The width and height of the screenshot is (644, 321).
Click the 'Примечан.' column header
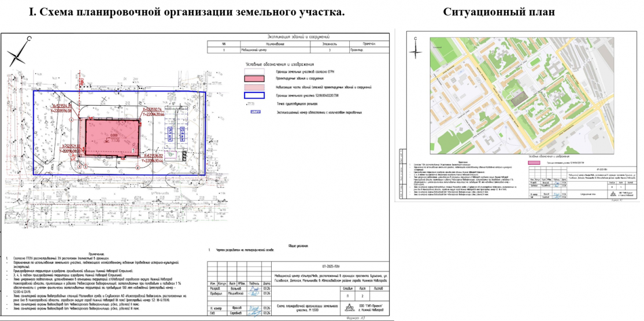368,43
